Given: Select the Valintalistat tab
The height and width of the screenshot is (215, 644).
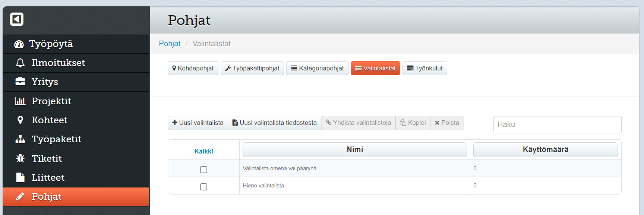Looking at the screenshot, I should pyautogui.click(x=375, y=68).
